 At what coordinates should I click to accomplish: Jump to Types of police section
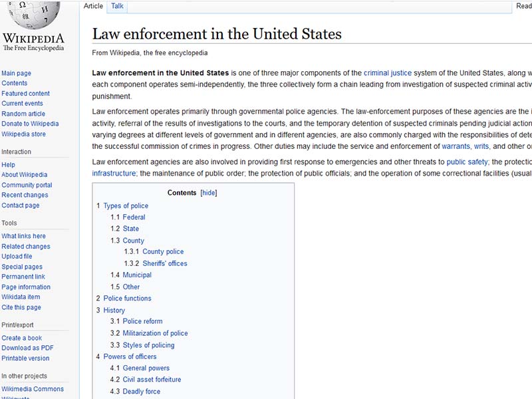[x=126, y=205]
